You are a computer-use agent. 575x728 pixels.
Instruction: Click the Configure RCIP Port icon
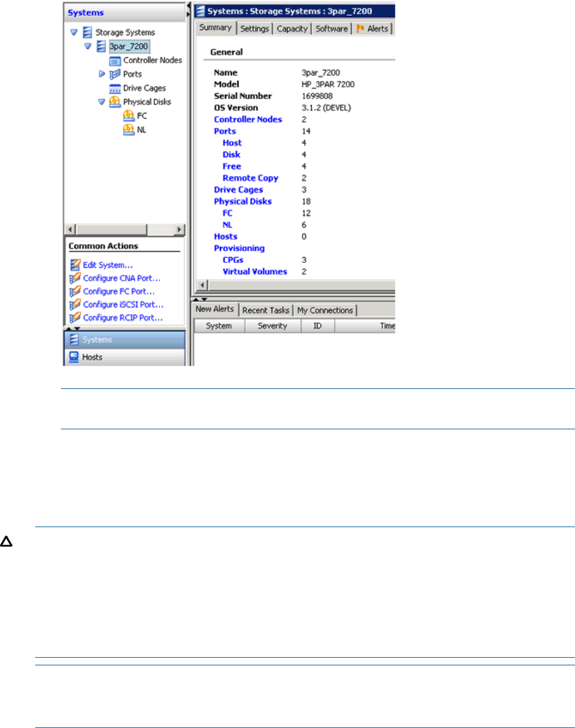click(x=75, y=317)
